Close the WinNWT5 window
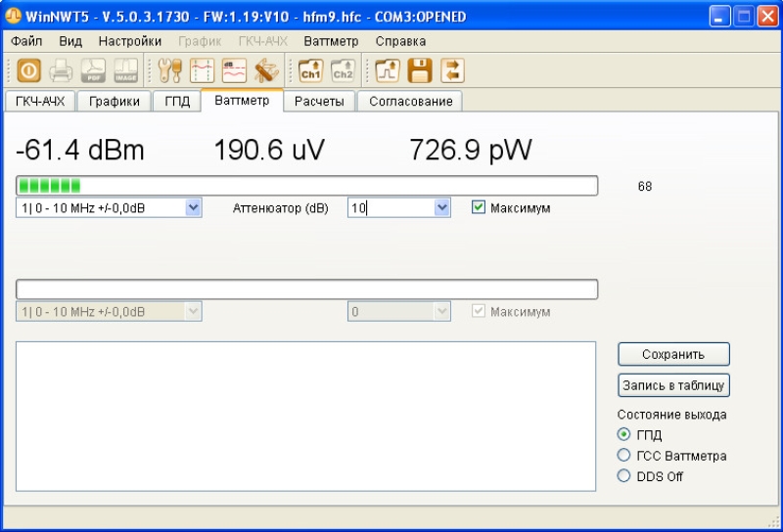The height and width of the screenshot is (532, 783). (x=767, y=17)
